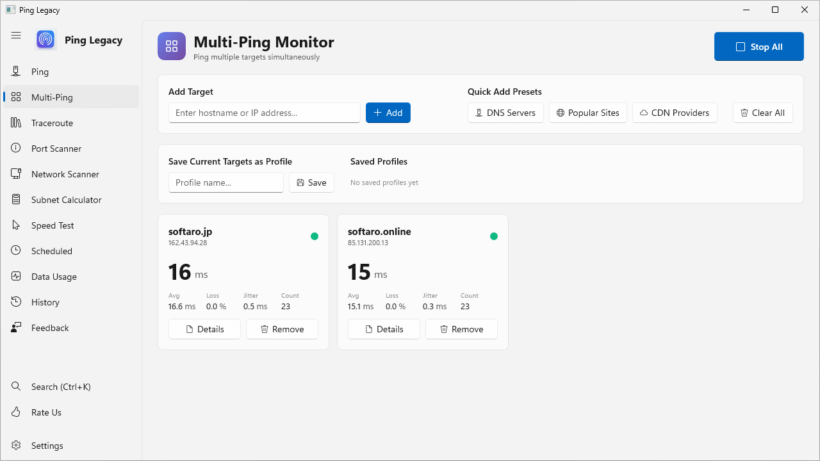Minimize the Ping Legacy window

(x=746, y=10)
